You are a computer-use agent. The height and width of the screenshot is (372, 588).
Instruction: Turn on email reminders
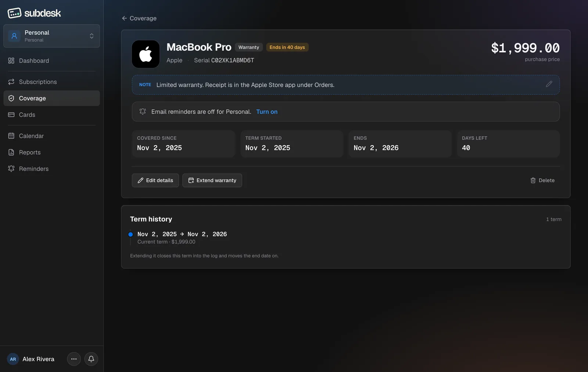tap(267, 112)
